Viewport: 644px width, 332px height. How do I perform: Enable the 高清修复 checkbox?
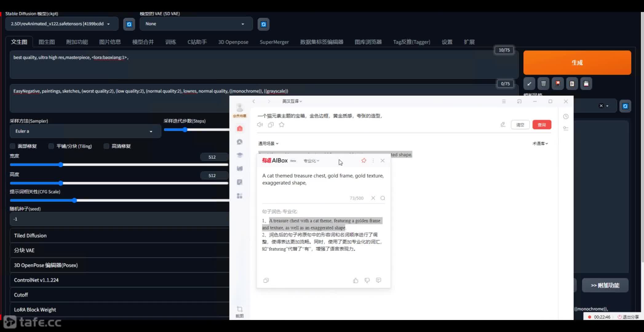106,146
